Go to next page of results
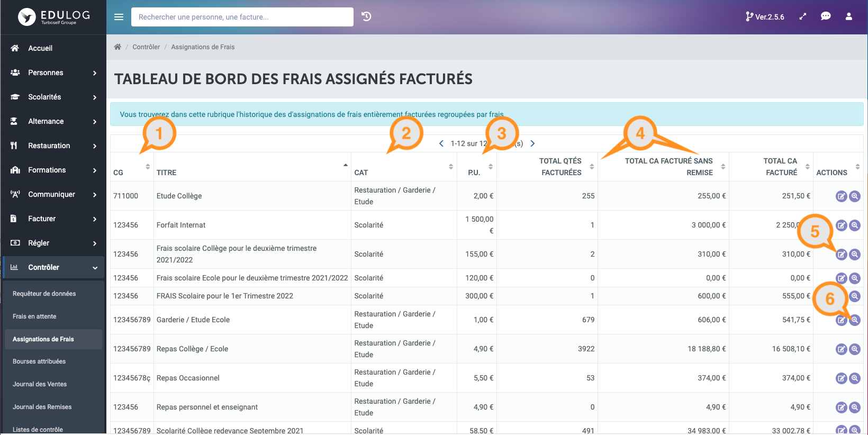Image resolution: width=868 pixels, height=435 pixels. coord(532,143)
